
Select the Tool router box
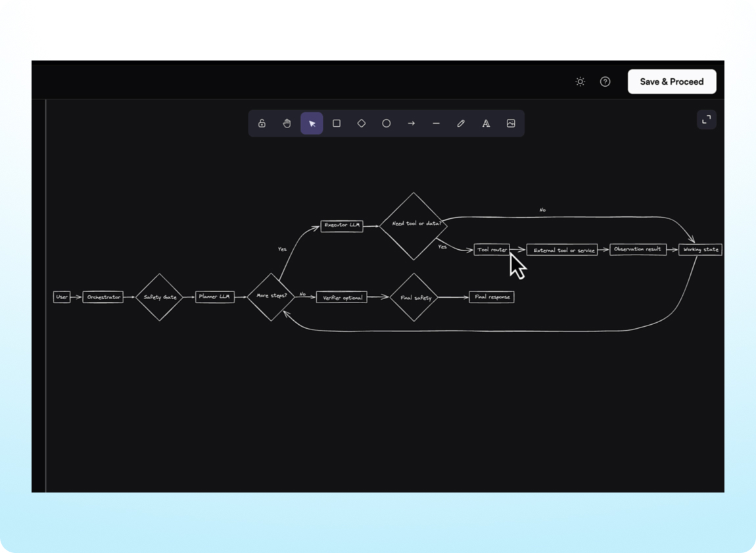492,249
